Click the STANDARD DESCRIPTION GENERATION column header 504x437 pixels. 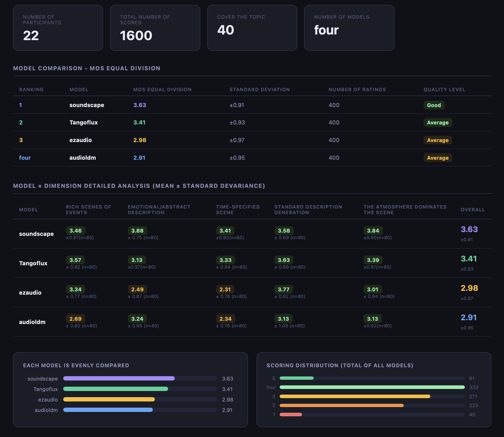click(308, 210)
